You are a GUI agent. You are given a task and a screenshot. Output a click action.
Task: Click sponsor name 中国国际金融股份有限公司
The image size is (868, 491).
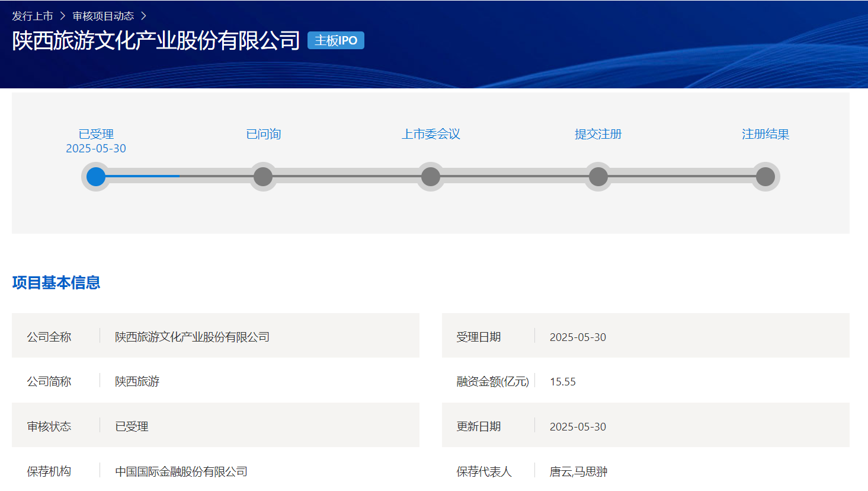pos(181,471)
